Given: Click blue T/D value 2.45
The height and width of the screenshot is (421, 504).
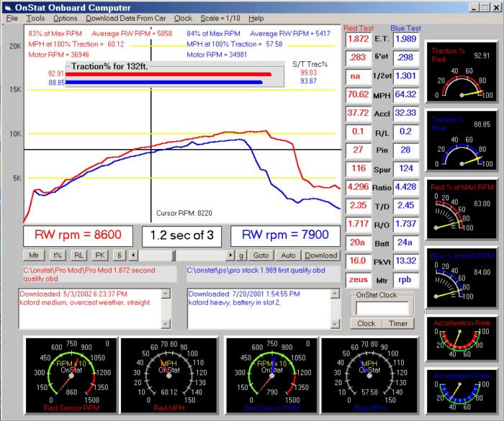Looking at the screenshot, I should click(x=406, y=206).
